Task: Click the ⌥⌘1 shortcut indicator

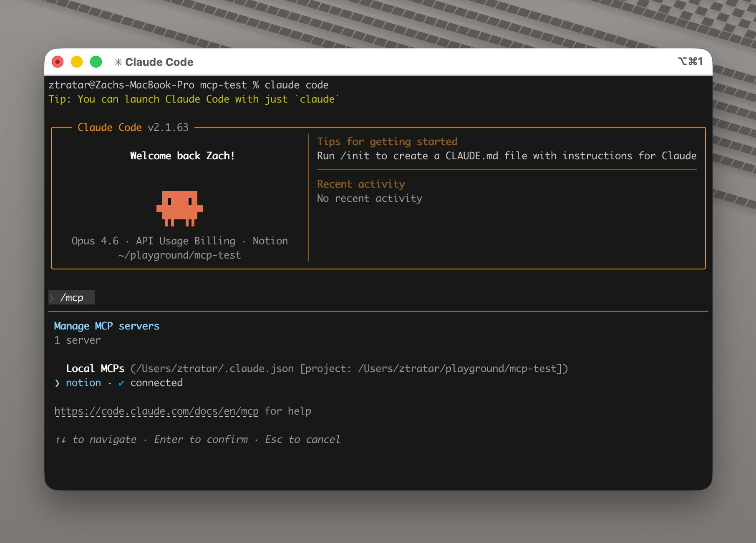Action: [690, 62]
